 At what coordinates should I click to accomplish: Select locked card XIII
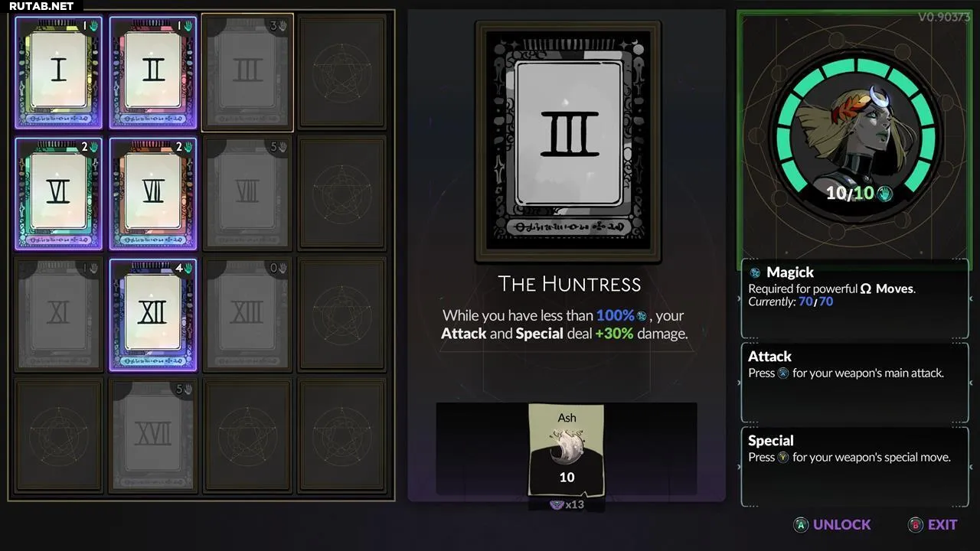coord(247,315)
